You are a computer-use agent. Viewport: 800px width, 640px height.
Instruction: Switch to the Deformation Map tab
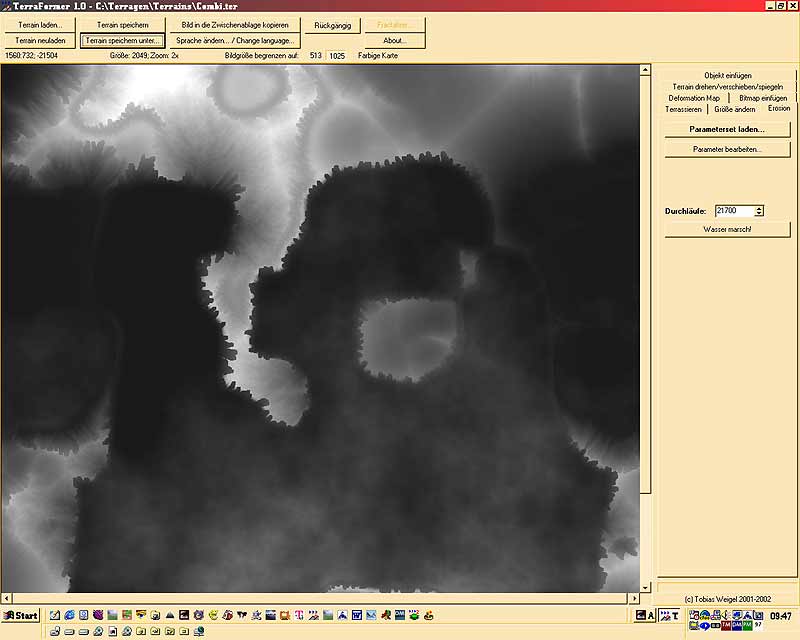(x=695, y=98)
